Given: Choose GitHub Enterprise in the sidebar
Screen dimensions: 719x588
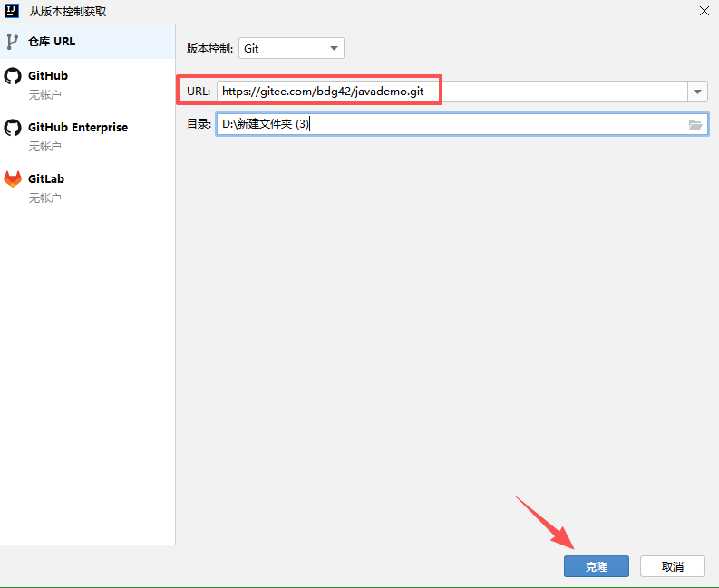Looking at the screenshot, I should point(87,136).
